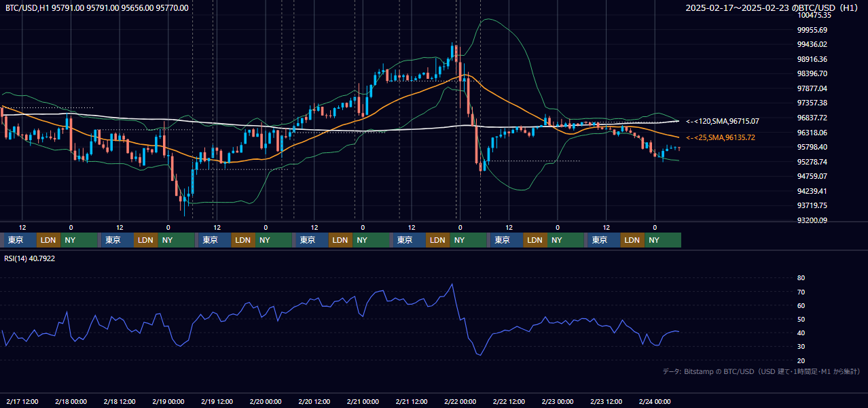Image resolution: width=868 pixels, height=408 pixels.
Task: Click the RSI axis value 70
Action: (801, 292)
